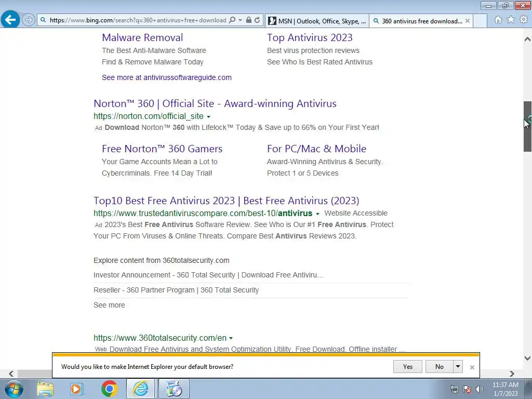
Task: Click See more under 360totalsecurity content
Action: (109, 305)
